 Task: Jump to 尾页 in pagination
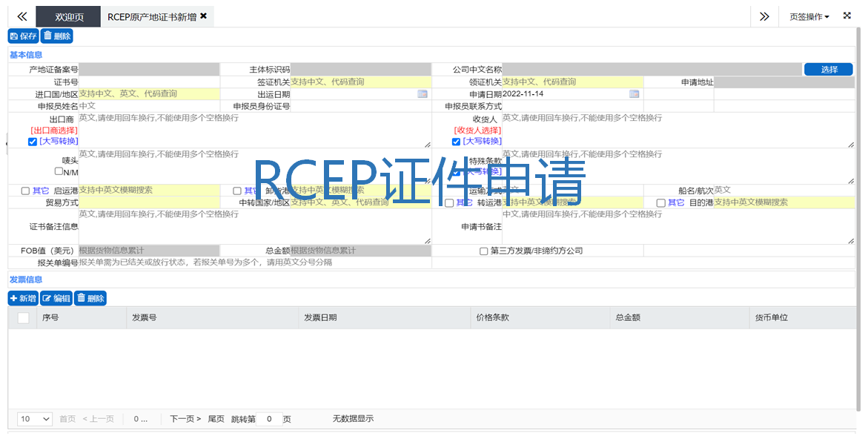pyautogui.click(x=216, y=419)
